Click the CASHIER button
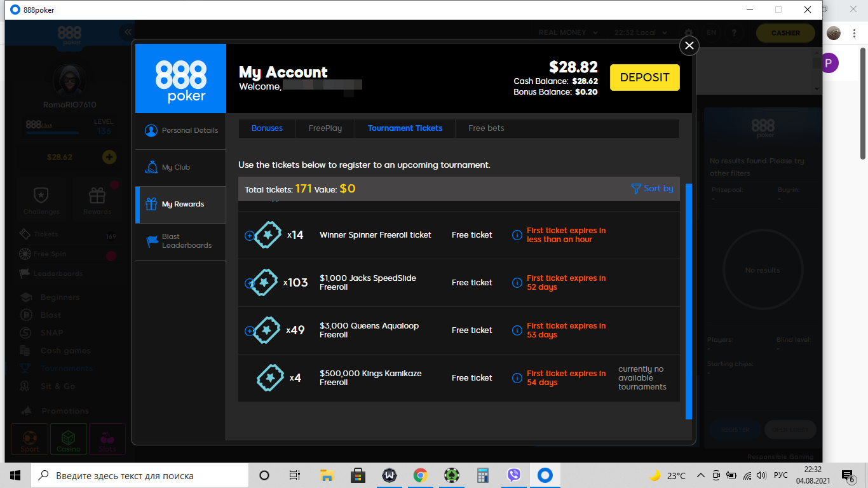Screen dimensions: 868x488 pos(785,33)
